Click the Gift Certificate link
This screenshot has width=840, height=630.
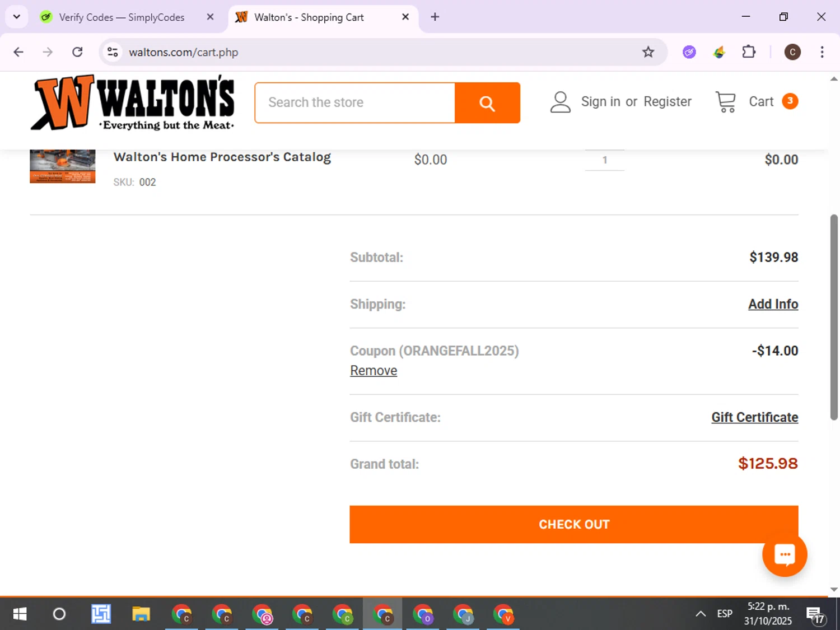[x=755, y=417]
